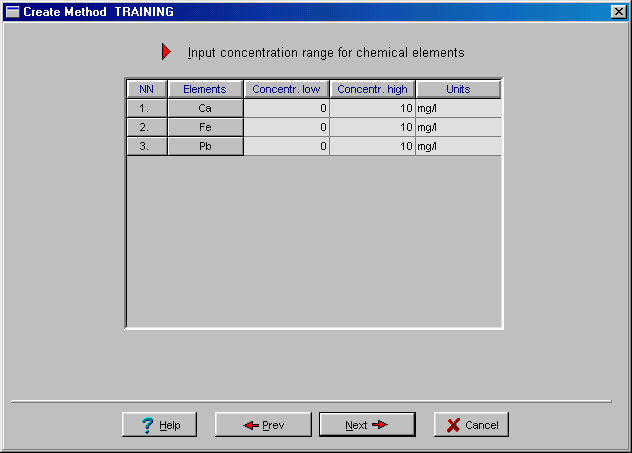Cancel the Create Method wizard

[x=471, y=424]
